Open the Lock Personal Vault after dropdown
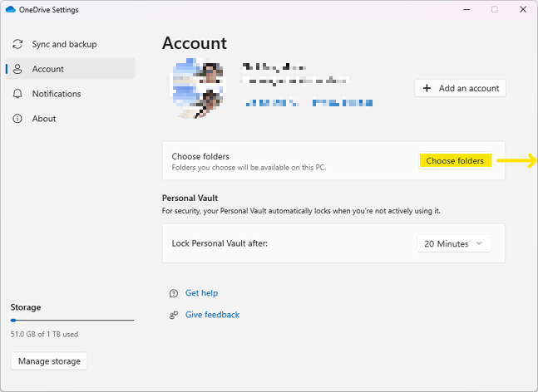The image size is (538, 392). click(x=454, y=243)
